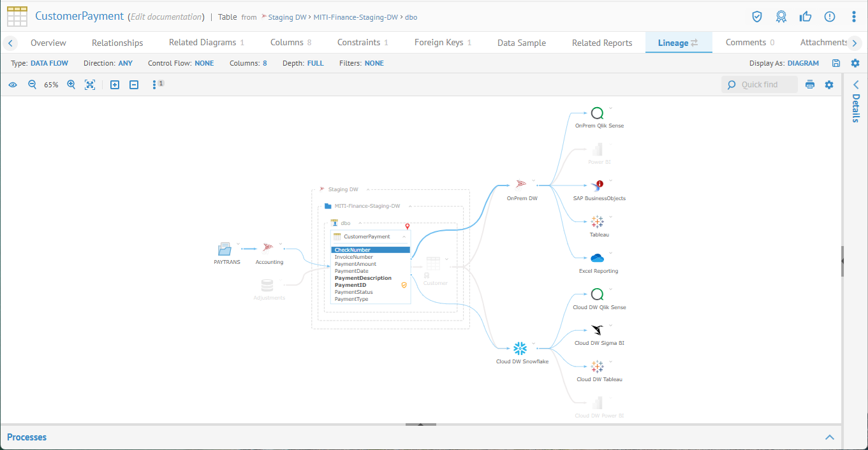
Task: Toggle the eye visibility icon in toolbar
Action: click(x=13, y=85)
